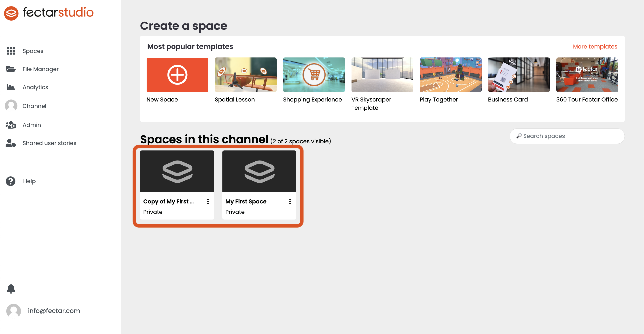The image size is (644, 334).
Task: Click the 360 Tour Fectar Office label
Action: (x=587, y=99)
